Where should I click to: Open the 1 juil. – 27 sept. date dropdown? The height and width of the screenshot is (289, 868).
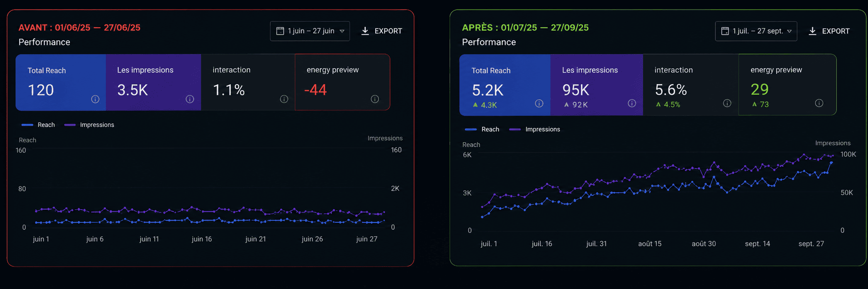pyautogui.click(x=756, y=31)
